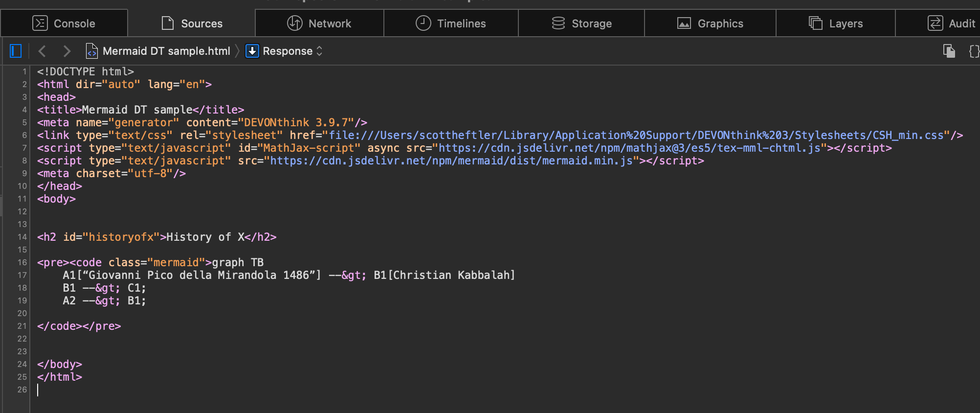Click the <!DOCTYPE html> line
This screenshot has height=413, width=980.
(x=86, y=71)
